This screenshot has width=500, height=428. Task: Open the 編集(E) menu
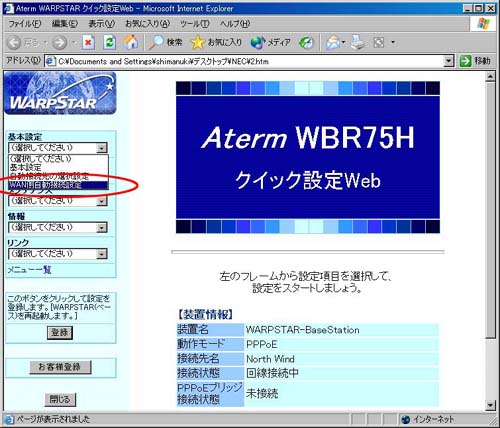(65, 24)
